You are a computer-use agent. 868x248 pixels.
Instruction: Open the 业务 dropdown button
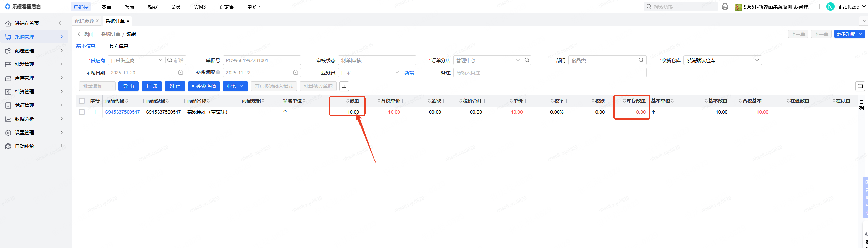pyautogui.click(x=235, y=86)
